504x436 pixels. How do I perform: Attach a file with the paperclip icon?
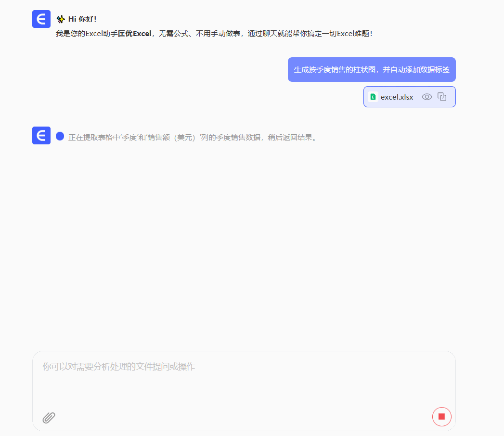pyautogui.click(x=49, y=417)
